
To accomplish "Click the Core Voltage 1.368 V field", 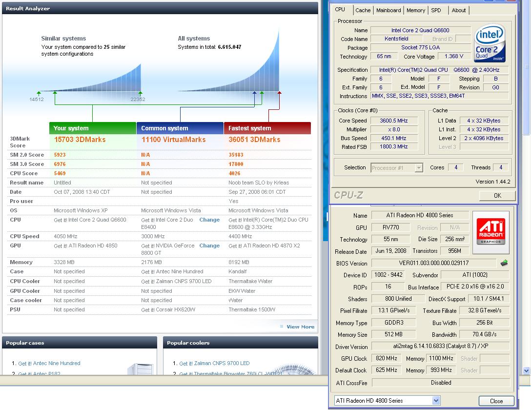I will point(453,56).
